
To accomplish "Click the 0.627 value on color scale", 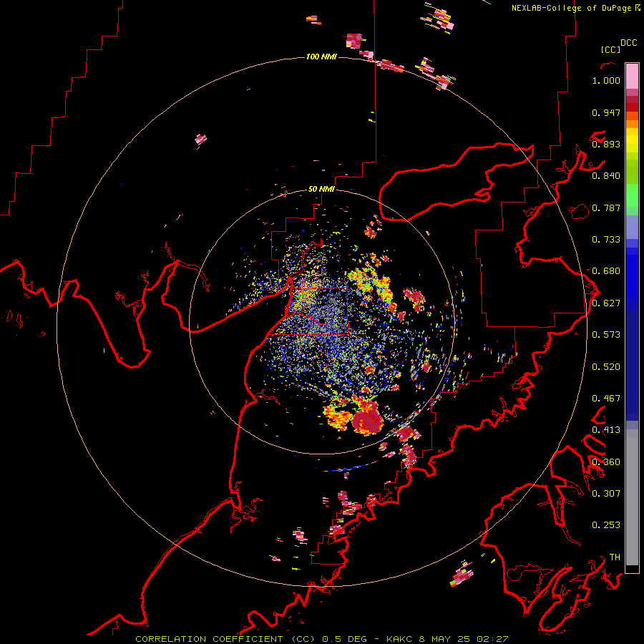I will (606, 303).
